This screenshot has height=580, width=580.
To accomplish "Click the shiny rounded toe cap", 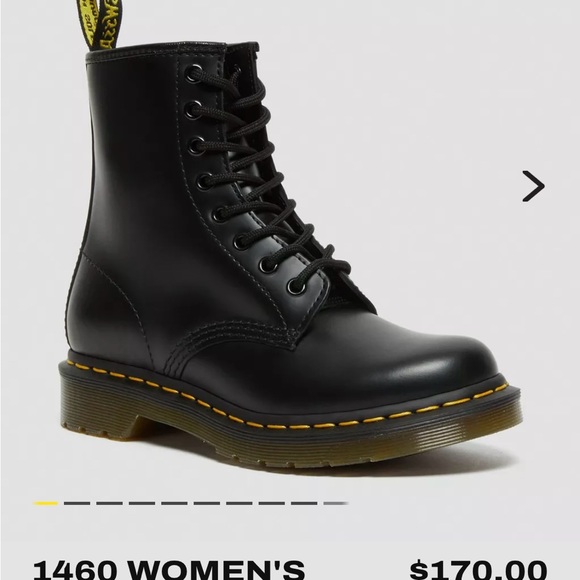I will (x=407, y=362).
